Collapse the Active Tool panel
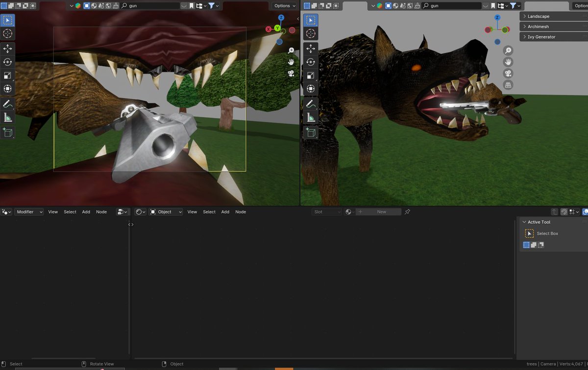588x370 pixels. click(x=554, y=222)
